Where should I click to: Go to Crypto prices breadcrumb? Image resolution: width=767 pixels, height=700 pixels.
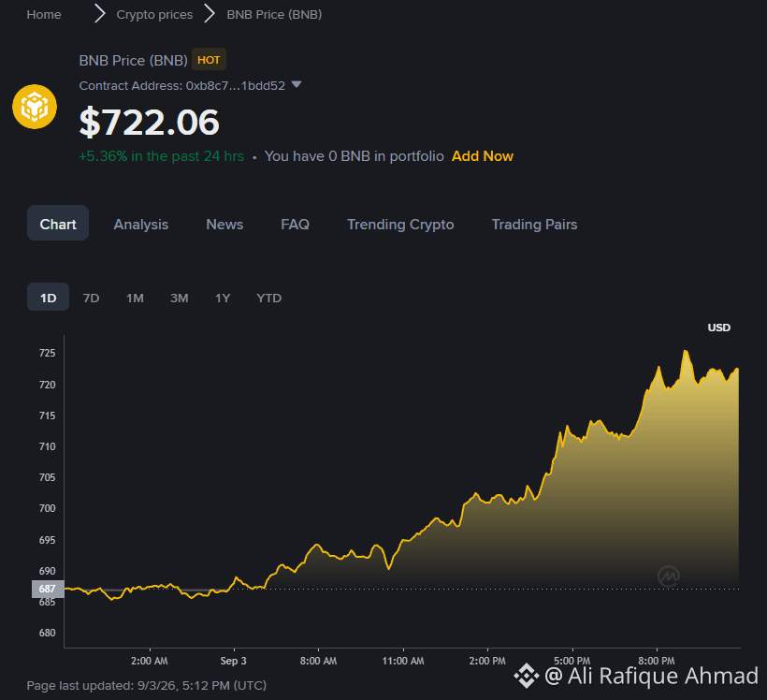coord(154,15)
